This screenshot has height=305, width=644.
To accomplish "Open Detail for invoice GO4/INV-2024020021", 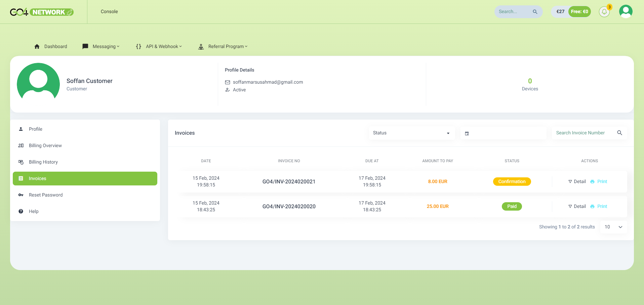I will tap(577, 181).
